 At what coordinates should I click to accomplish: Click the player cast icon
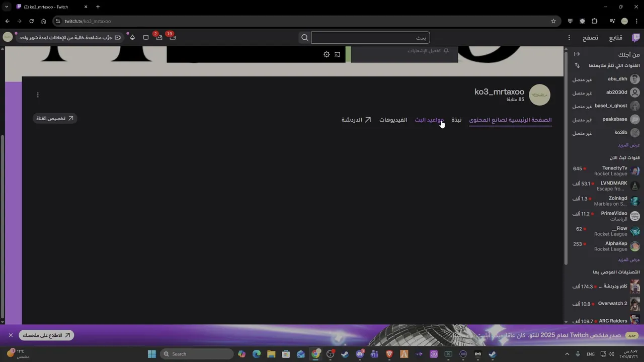[x=337, y=54]
